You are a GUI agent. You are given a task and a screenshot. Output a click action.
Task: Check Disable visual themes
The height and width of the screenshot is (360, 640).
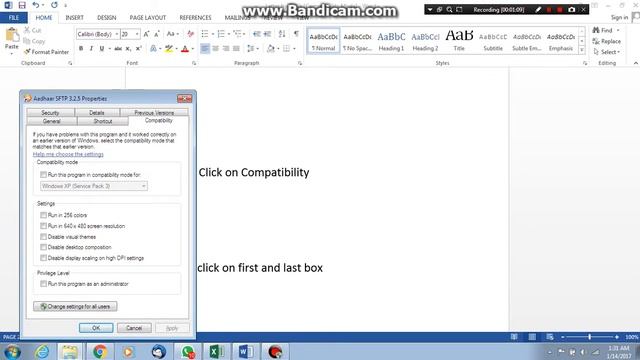pos(43,237)
